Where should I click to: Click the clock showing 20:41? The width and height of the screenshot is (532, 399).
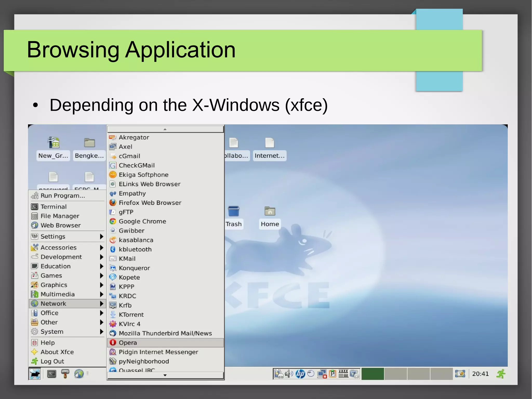480,374
